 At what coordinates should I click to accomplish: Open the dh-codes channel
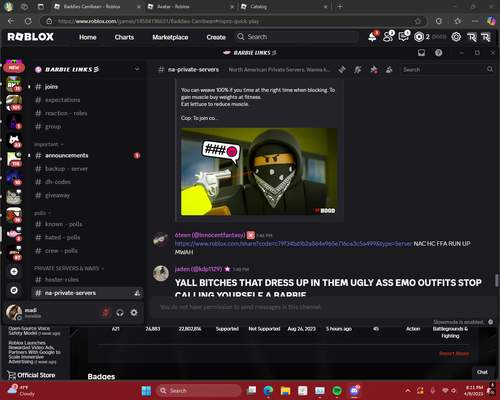tap(87, 182)
